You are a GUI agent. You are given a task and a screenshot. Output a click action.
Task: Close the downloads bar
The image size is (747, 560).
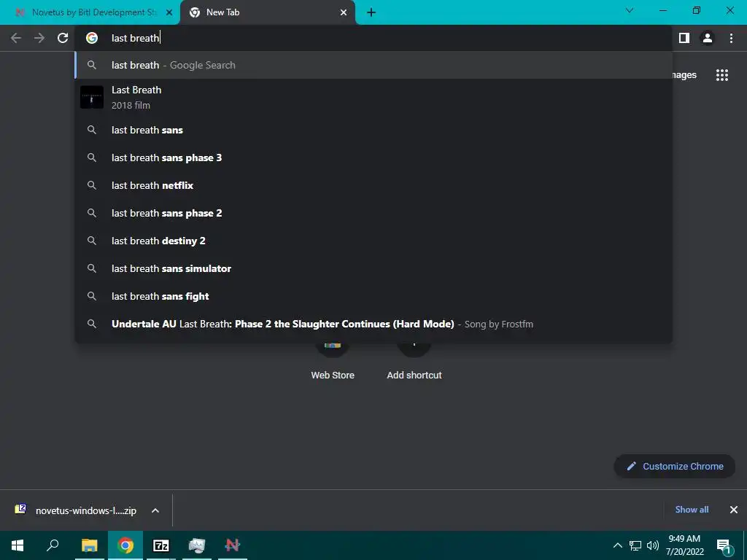(734, 510)
